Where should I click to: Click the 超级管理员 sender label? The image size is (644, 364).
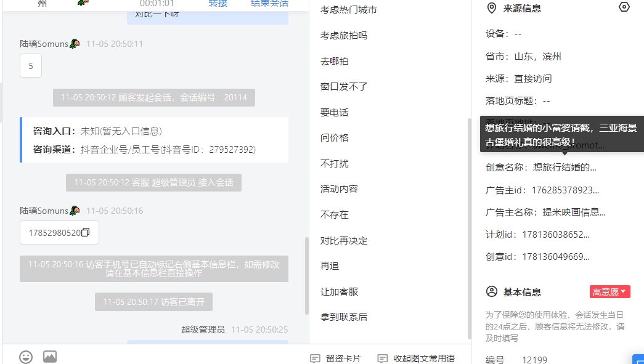pos(203,330)
